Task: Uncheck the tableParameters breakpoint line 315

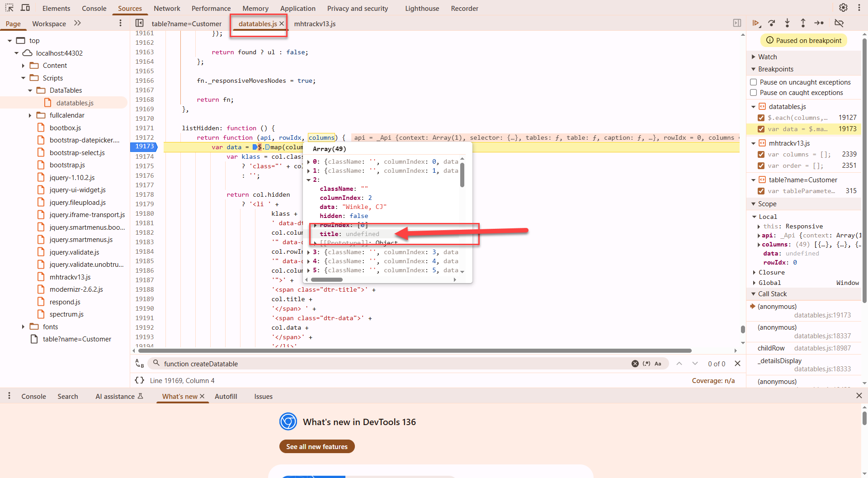Action: click(x=761, y=191)
